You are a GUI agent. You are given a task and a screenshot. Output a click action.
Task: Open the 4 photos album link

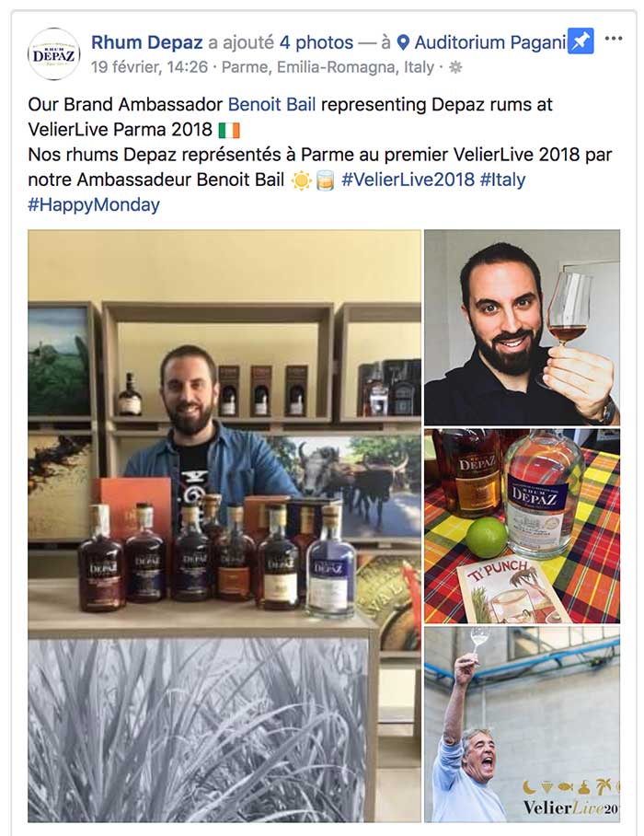(x=316, y=42)
